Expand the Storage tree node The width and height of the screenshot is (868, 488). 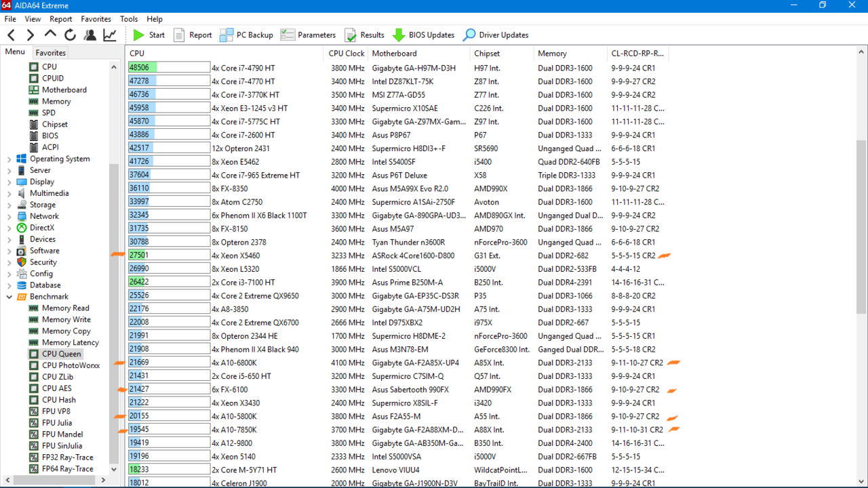click(9, 205)
